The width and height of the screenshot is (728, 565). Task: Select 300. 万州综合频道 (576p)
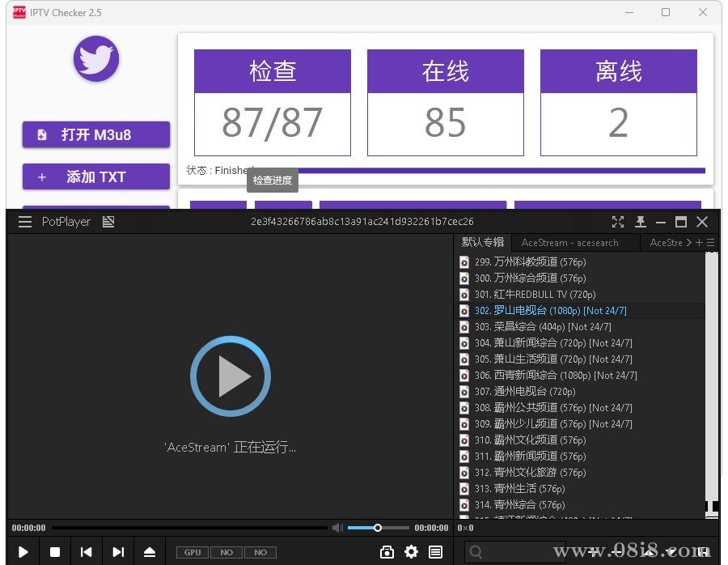click(580, 278)
